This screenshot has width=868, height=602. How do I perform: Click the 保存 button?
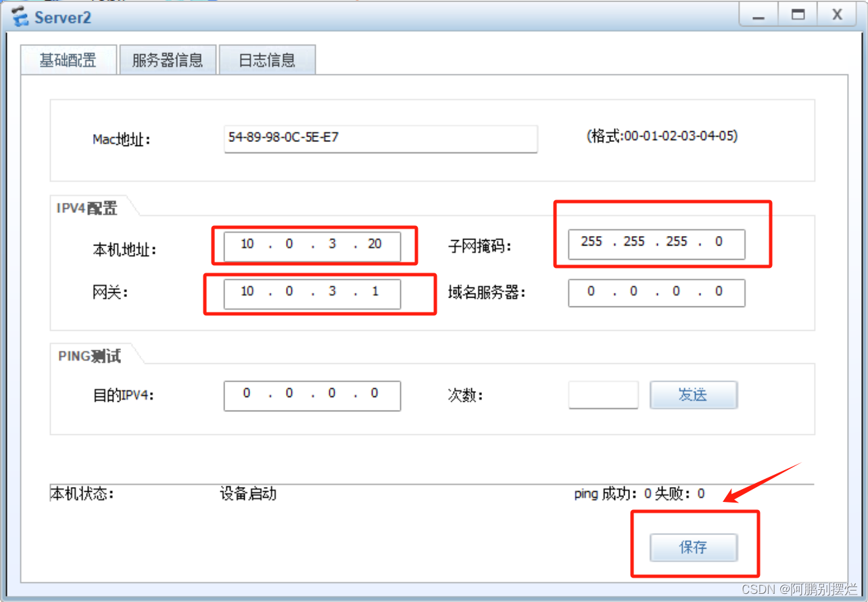coord(694,547)
